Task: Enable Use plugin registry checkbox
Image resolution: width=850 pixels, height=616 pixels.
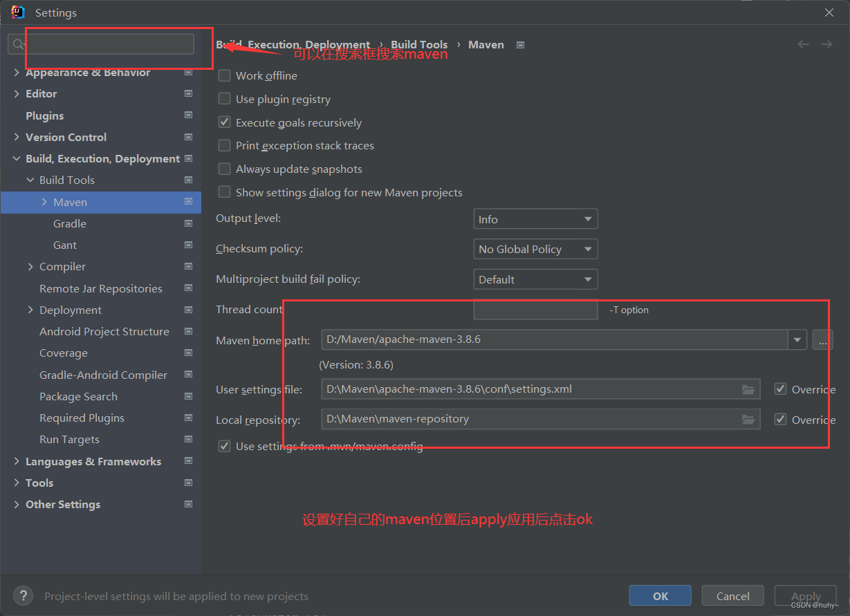Action: [x=224, y=99]
